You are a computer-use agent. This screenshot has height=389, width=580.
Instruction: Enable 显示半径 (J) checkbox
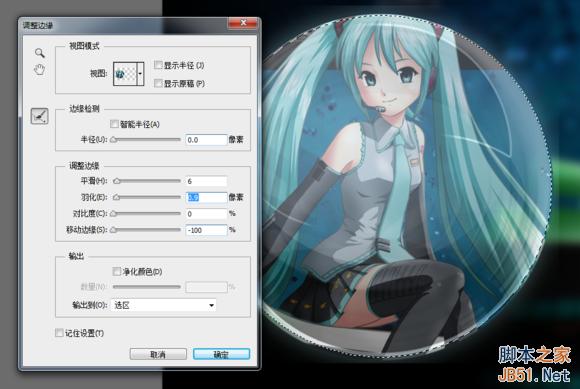[x=158, y=65]
